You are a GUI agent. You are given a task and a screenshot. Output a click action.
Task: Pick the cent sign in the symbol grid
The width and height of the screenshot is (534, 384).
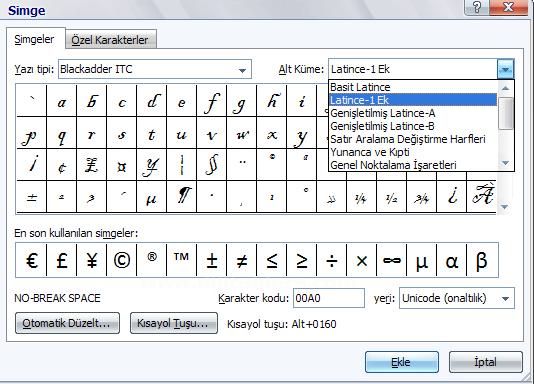click(x=62, y=165)
